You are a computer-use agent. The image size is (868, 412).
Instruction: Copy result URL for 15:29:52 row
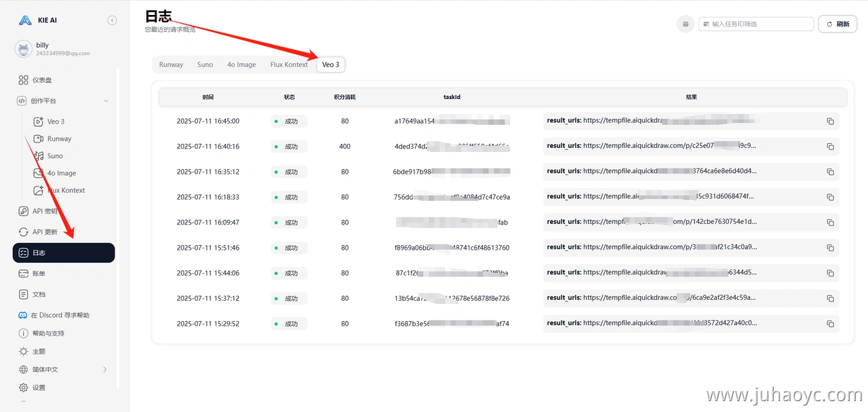coord(830,324)
